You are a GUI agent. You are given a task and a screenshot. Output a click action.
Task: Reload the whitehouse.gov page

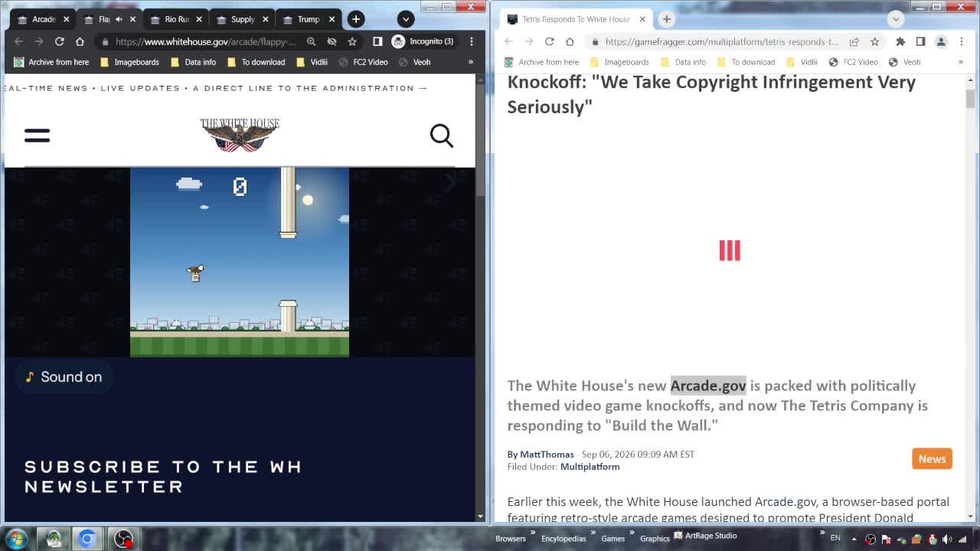59,41
